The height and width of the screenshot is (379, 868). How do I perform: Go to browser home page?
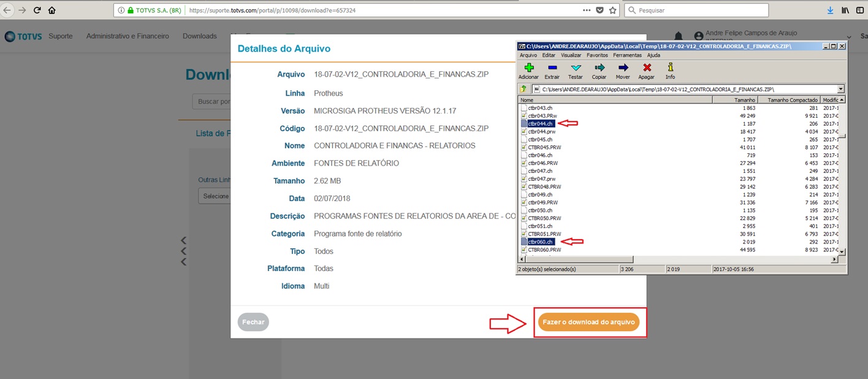point(51,10)
